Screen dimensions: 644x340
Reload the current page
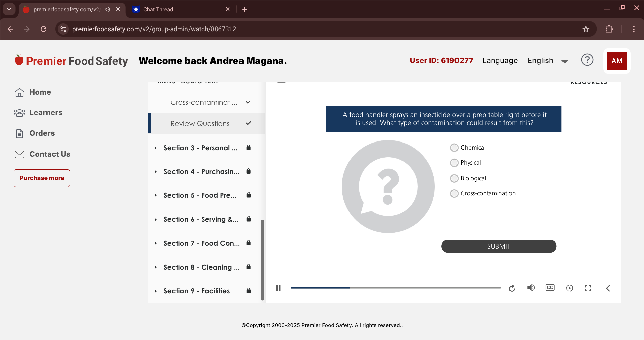coord(44,29)
